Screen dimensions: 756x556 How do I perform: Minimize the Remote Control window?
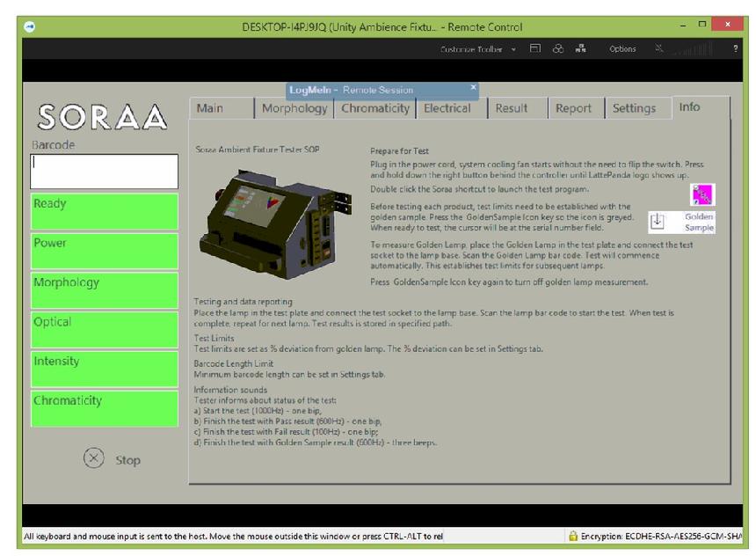683,26
